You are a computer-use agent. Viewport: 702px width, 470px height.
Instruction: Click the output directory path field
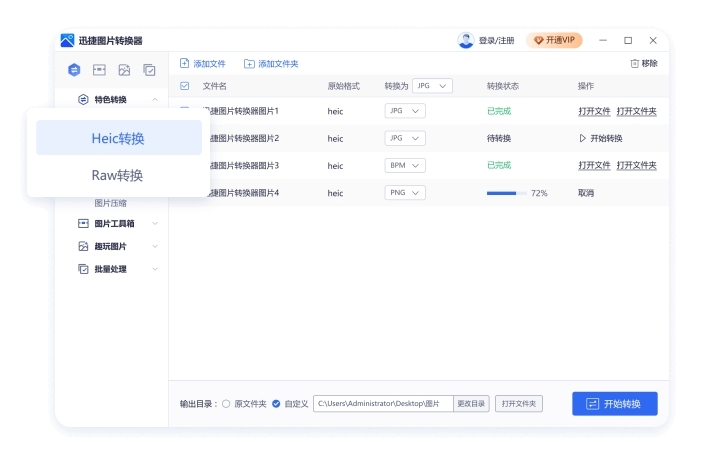pyautogui.click(x=382, y=404)
